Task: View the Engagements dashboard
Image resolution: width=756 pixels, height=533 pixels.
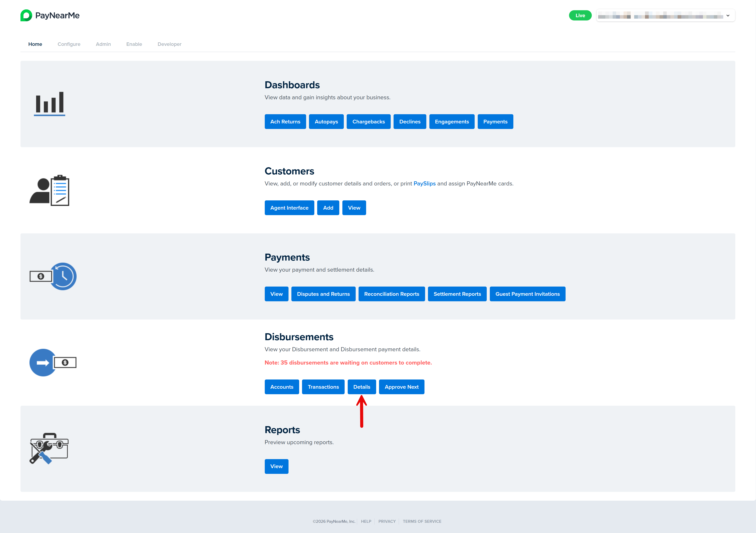Action: pyautogui.click(x=452, y=121)
